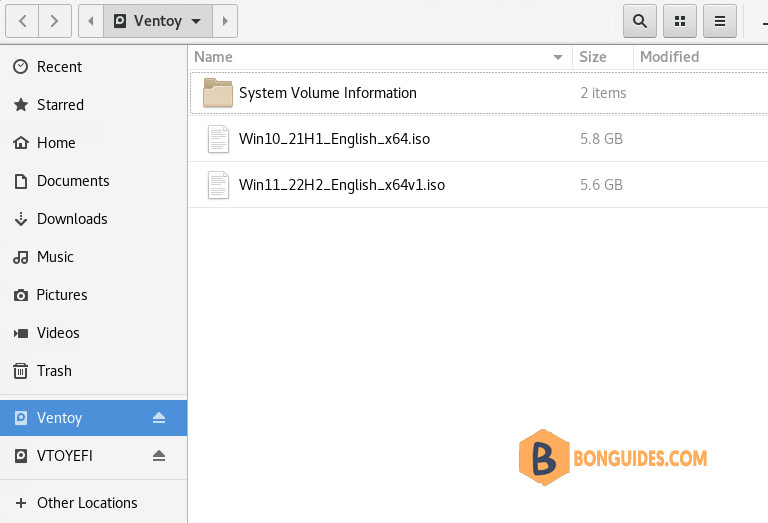Sort files by Modified column
The width and height of the screenshot is (768, 523).
coord(700,57)
